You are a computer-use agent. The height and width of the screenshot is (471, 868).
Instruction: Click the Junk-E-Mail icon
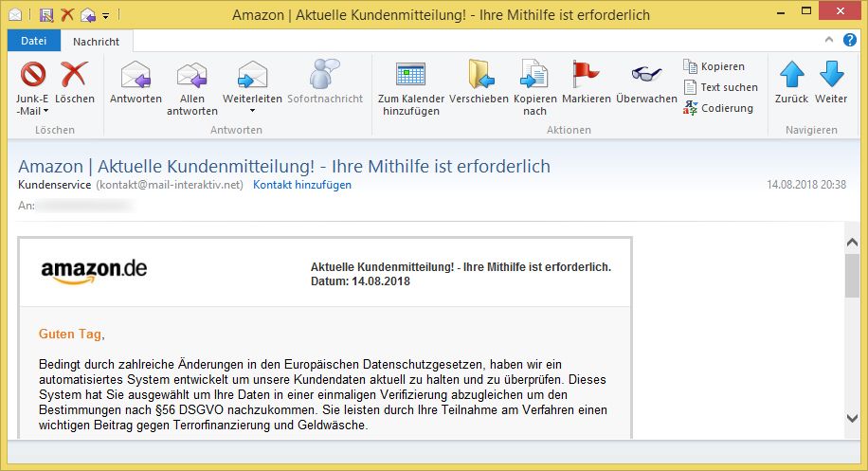(x=32, y=74)
